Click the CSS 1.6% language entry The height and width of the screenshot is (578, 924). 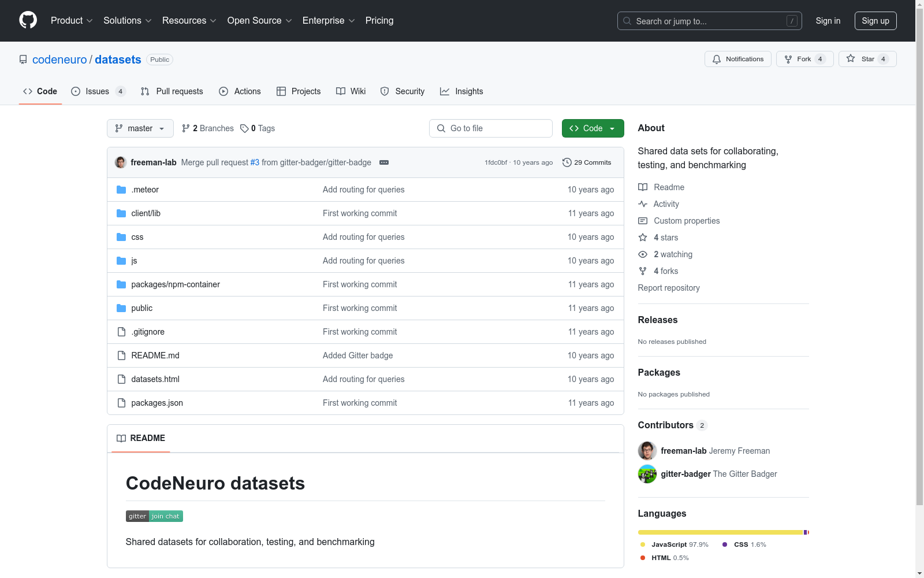point(744,544)
